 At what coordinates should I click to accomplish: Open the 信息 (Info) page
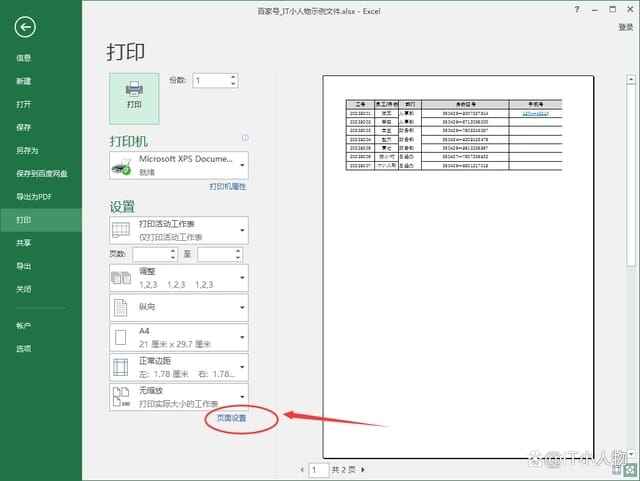click(24, 58)
